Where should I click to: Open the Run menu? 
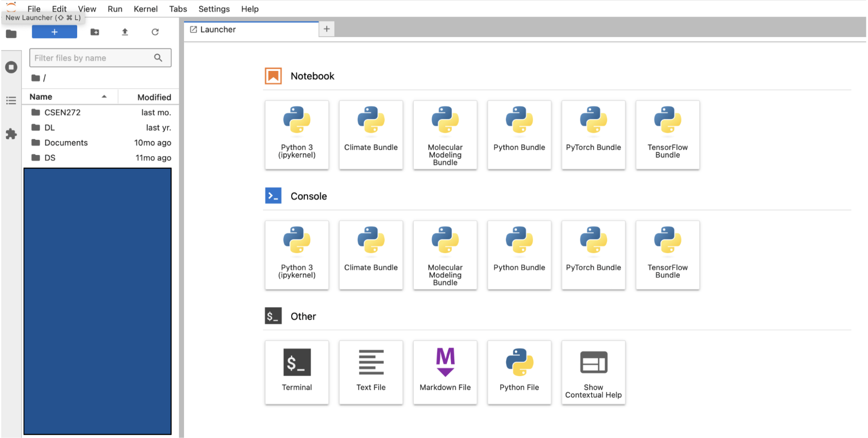[x=115, y=9]
